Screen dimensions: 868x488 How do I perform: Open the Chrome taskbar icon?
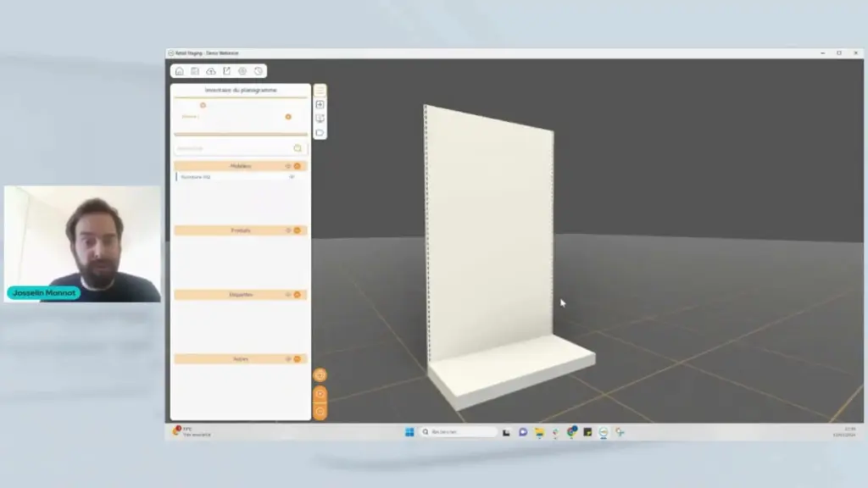pos(571,432)
